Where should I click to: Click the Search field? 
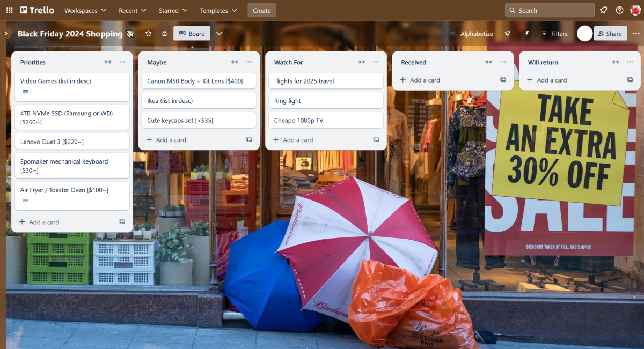(x=549, y=10)
